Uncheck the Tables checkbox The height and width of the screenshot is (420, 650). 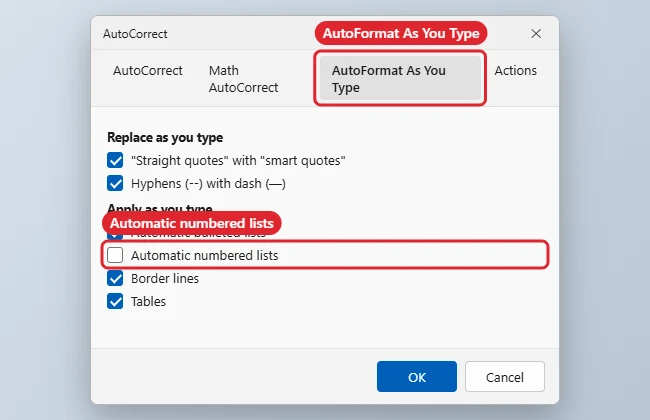click(x=115, y=301)
